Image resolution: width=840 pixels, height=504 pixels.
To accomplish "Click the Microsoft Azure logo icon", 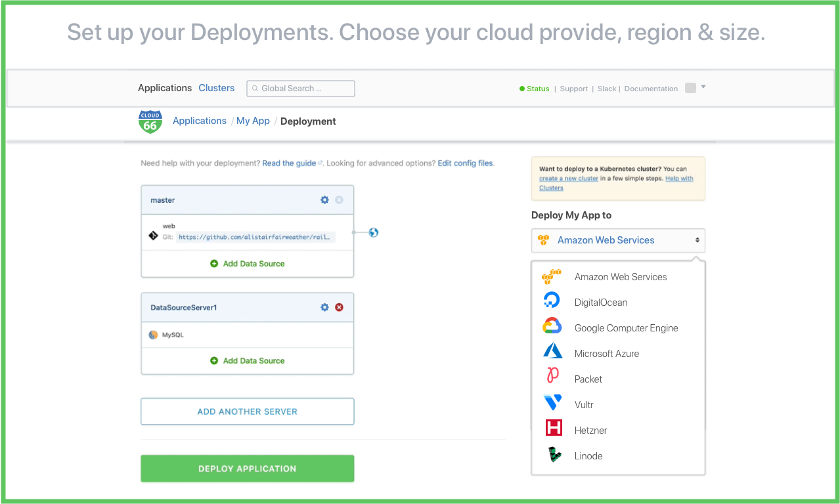I will [x=553, y=351].
